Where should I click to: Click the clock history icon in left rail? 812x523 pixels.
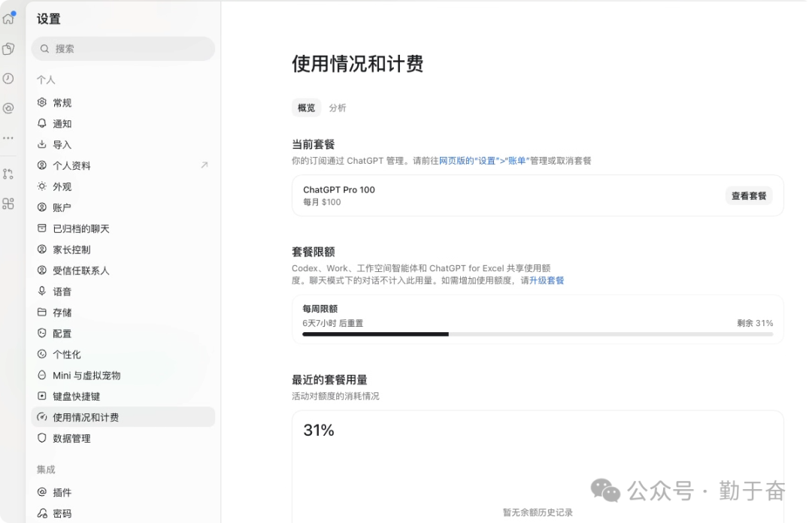(8, 78)
